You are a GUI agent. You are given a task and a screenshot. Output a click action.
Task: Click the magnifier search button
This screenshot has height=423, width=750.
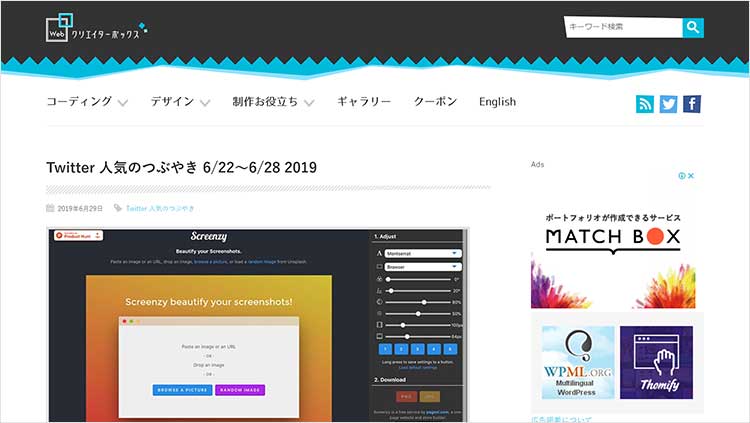[693, 27]
